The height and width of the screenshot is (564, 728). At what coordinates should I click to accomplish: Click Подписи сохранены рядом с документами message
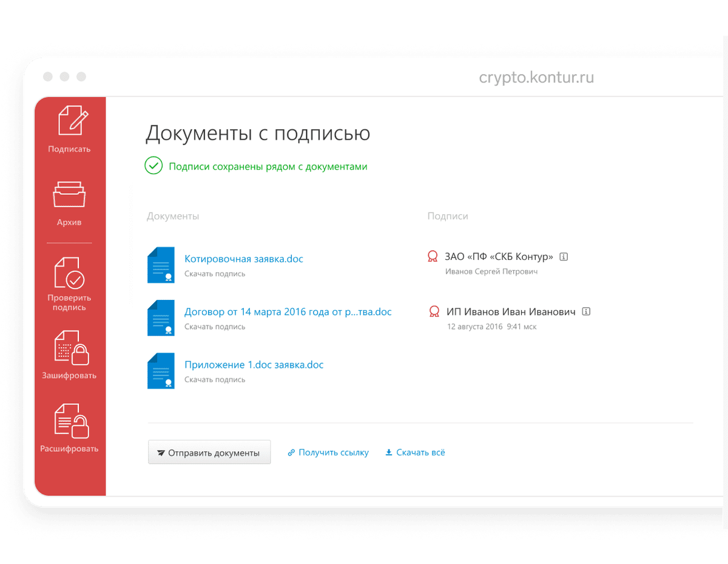[x=268, y=166]
